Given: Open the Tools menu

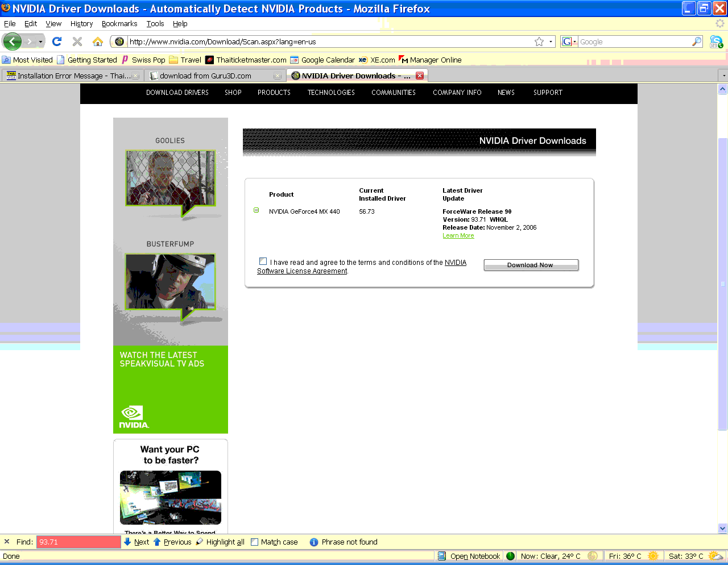Looking at the screenshot, I should 155,23.
